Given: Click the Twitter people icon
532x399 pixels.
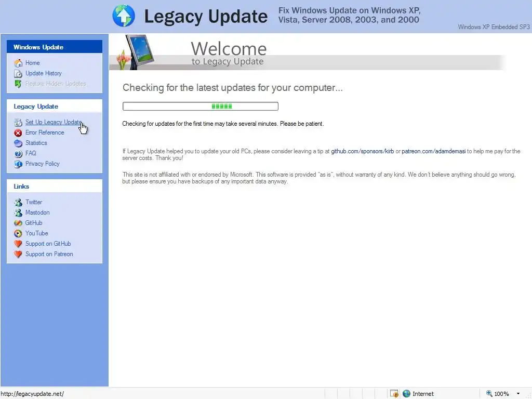Looking at the screenshot, I should pos(18,202).
